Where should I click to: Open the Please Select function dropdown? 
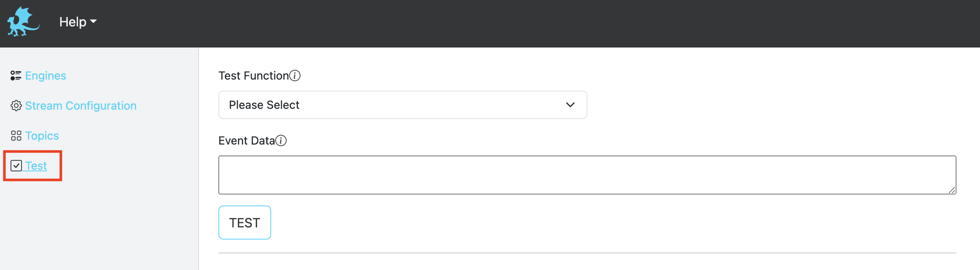(403, 105)
